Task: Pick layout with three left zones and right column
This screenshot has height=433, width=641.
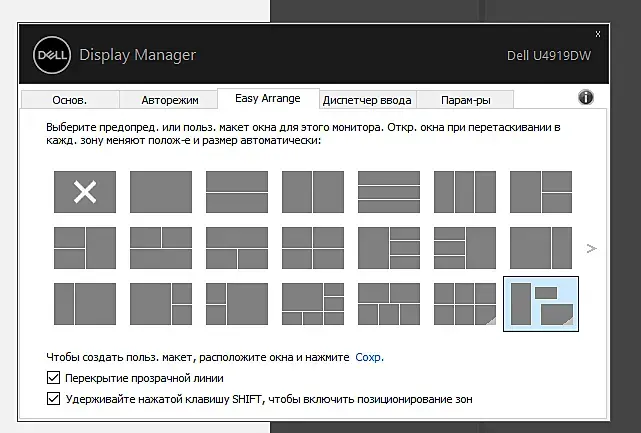Action: [465, 248]
